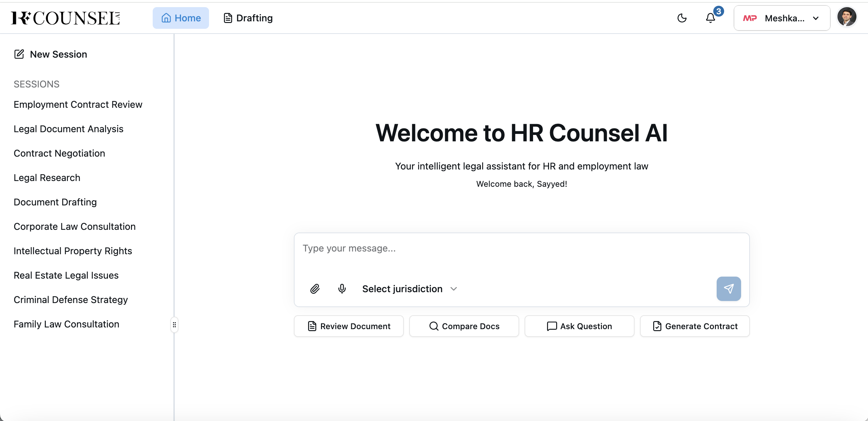Open the notifications bell icon
The width and height of the screenshot is (868, 421).
[x=711, y=18]
